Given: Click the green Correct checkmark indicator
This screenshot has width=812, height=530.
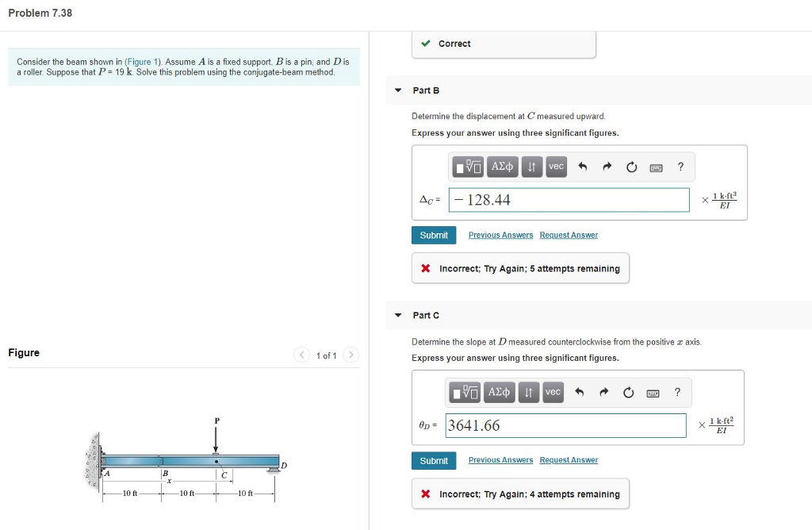Looking at the screenshot, I should click(427, 44).
